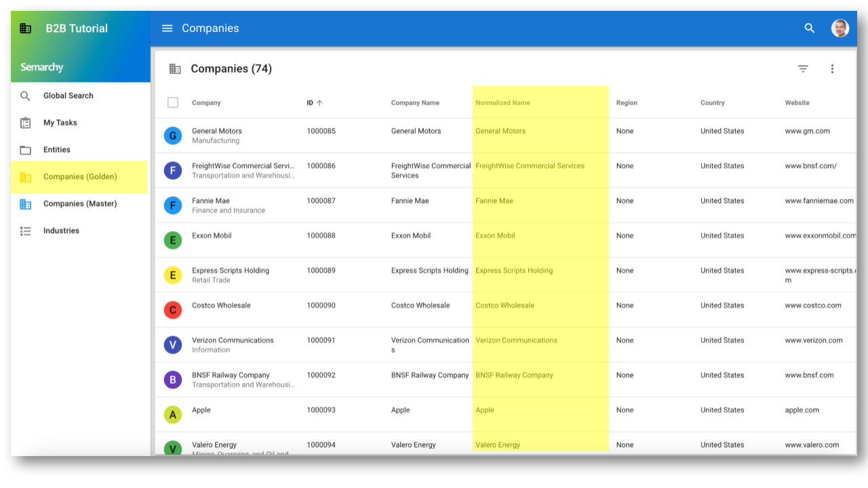The height and width of the screenshot is (488, 868).
Task: Click the search magnifier in top bar
Action: coord(810,28)
